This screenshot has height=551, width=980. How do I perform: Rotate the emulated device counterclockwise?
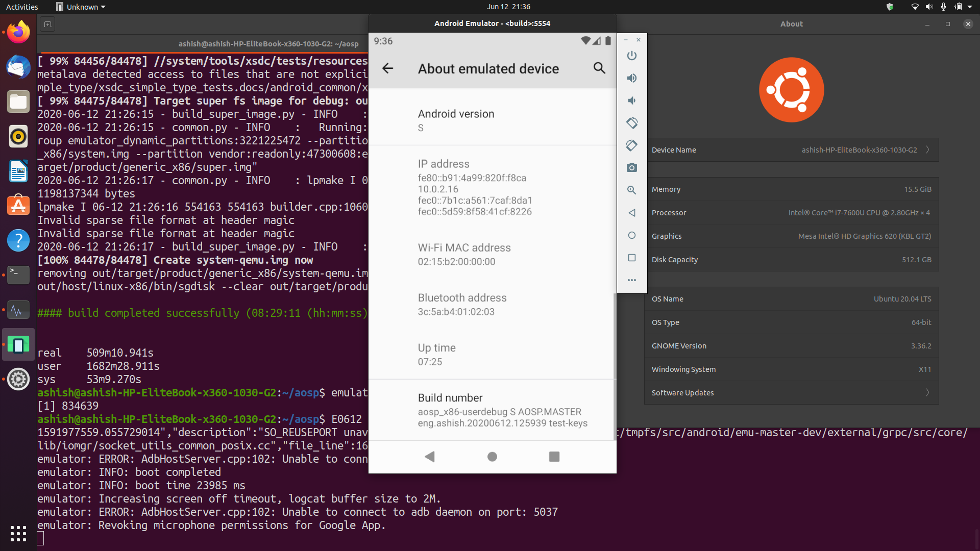click(x=632, y=123)
